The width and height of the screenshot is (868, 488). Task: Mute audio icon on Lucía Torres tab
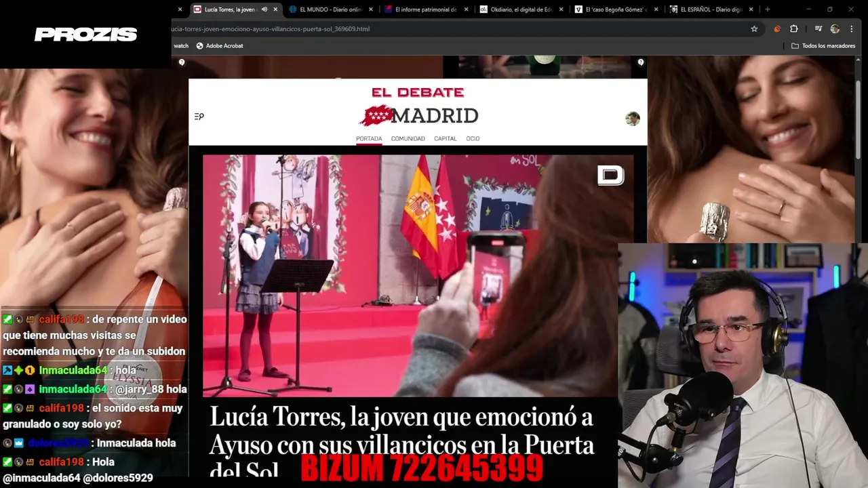(264, 9)
